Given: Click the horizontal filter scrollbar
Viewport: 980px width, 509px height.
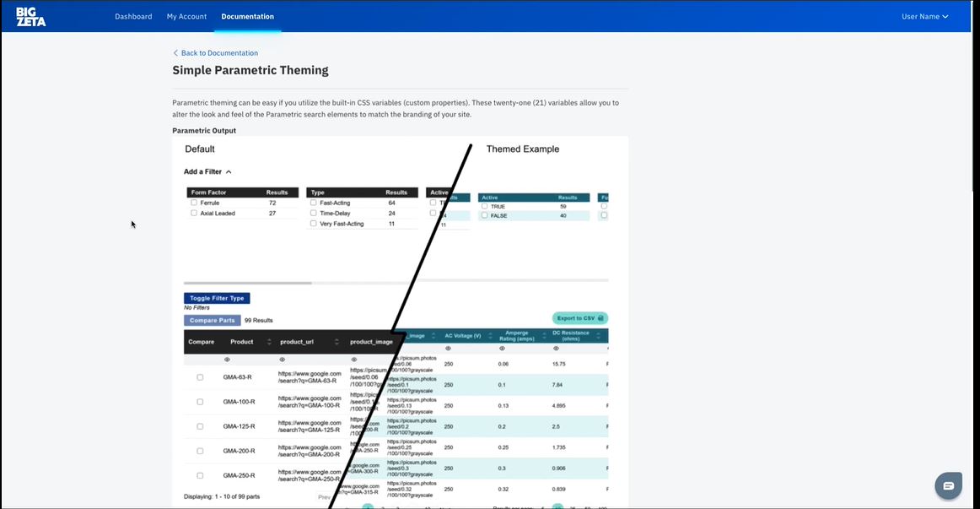Looking at the screenshot, I should [248, 283].
